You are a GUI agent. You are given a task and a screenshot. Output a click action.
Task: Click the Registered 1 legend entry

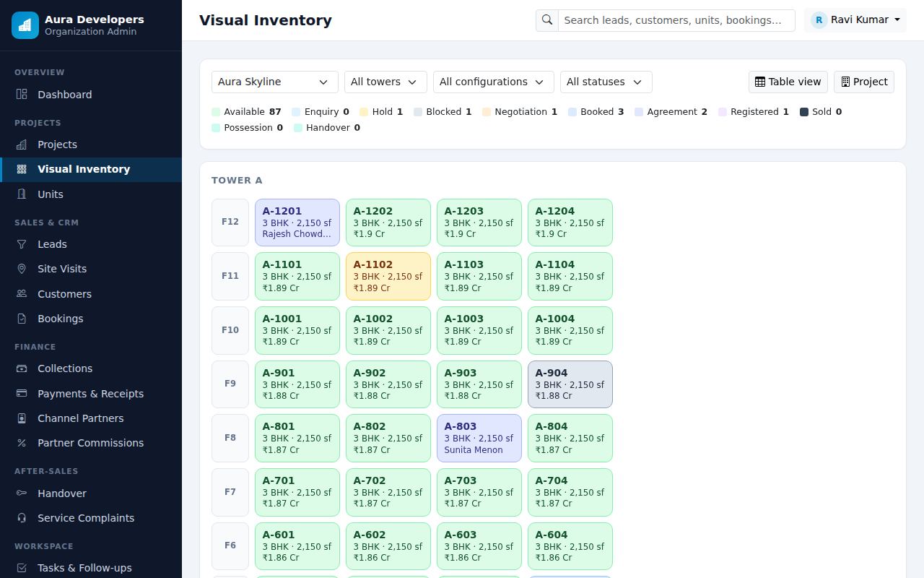pyautogui.click(x=754, y=112)
